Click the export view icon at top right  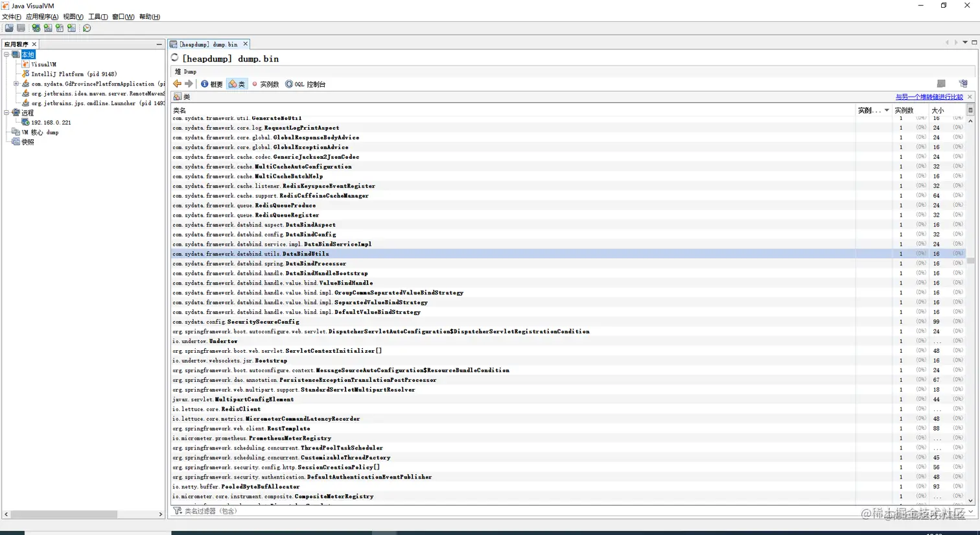[x=963, y=84]
